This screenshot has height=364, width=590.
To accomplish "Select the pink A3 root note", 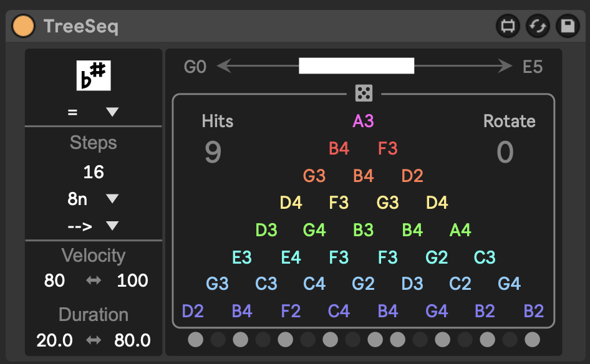I will tap(363, 121).
